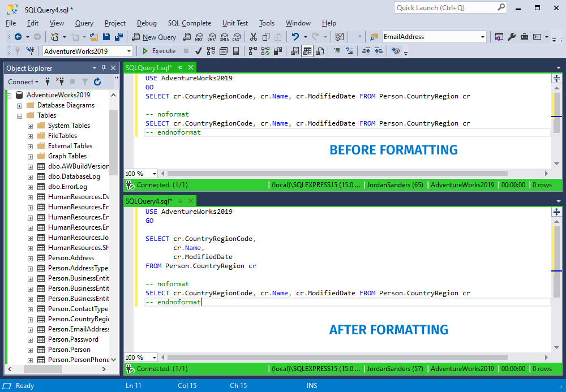The width and height of the screenshot is (566, 392).
Task: Click the Execute button
Action: (x=159, y=51)
